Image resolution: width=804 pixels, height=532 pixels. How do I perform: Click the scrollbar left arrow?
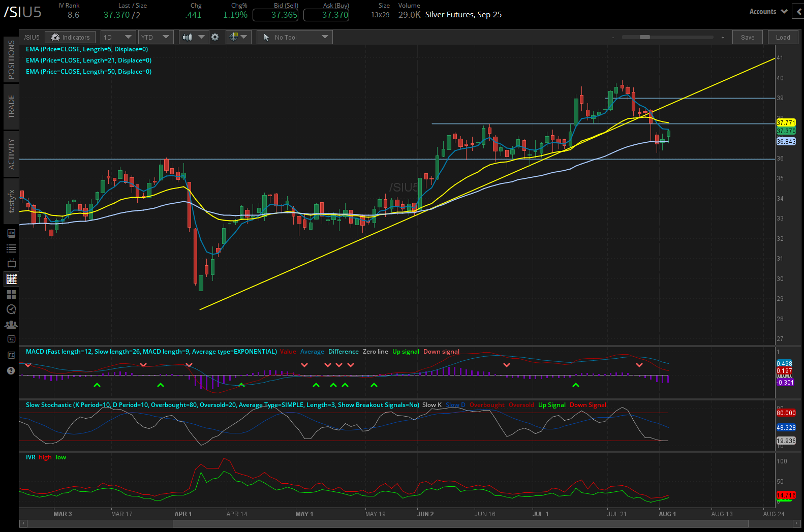(x=23, y=523)
